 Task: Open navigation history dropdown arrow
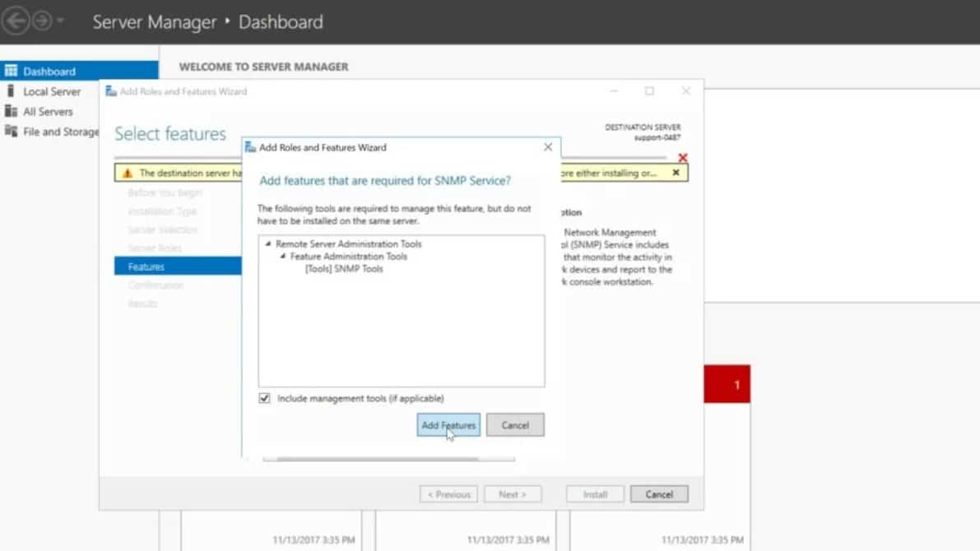[60, 21]
